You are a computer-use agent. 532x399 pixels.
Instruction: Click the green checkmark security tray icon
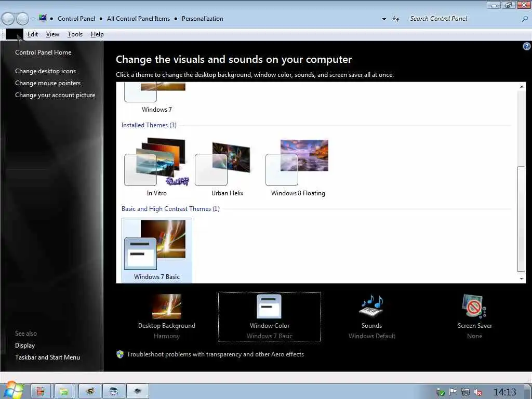pos(441,393)
